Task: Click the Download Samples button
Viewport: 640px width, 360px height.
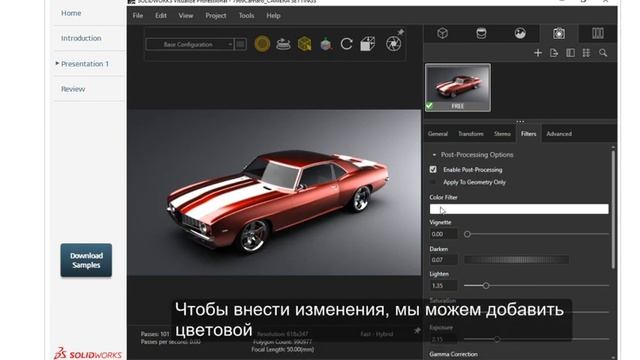Action: (86, 260)
